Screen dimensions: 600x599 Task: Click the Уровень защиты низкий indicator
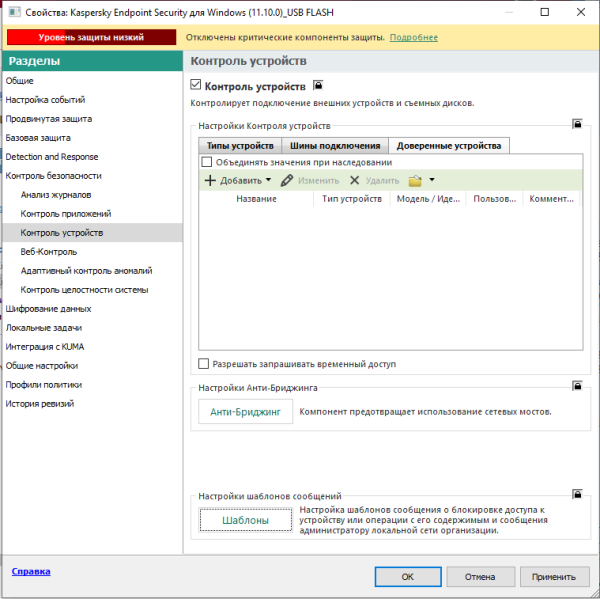click(91, 37)
